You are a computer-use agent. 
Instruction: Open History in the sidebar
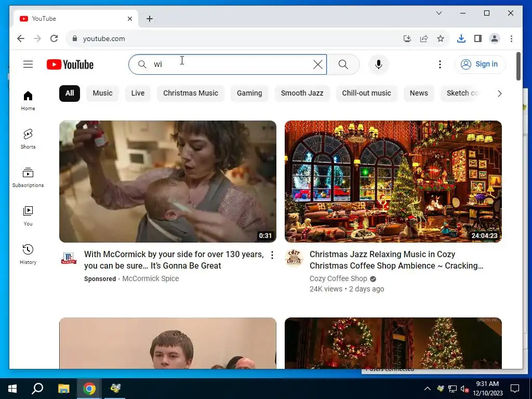[x=28, y=255]
